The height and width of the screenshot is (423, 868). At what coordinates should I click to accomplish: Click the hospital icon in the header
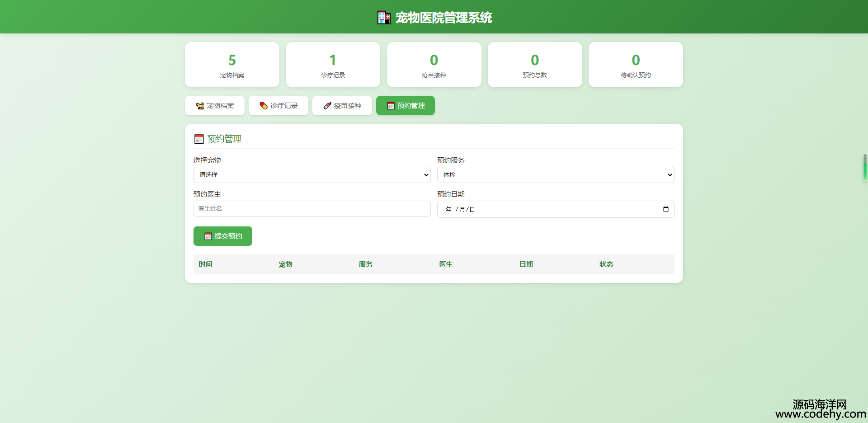click(x=384, y=18)
